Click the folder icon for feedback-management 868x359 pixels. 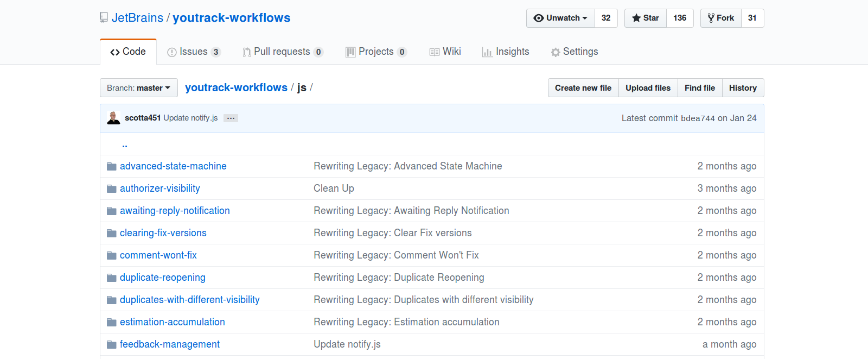[x=112, y=344]
